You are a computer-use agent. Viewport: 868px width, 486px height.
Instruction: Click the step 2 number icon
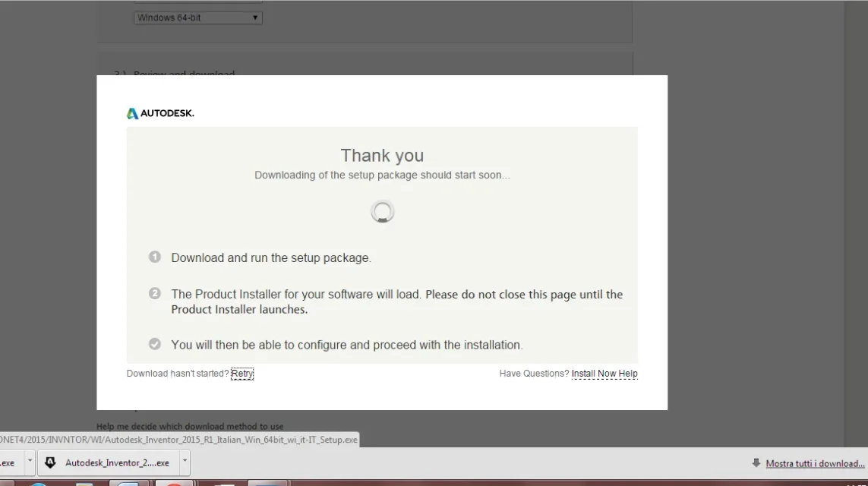tap(154, 293)
